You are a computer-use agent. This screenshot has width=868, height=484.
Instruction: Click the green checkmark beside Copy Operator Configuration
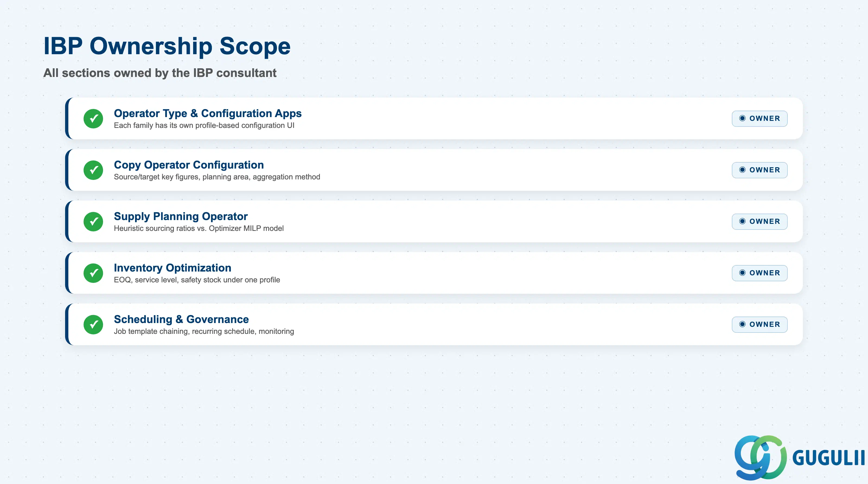(x=93, y=170)
